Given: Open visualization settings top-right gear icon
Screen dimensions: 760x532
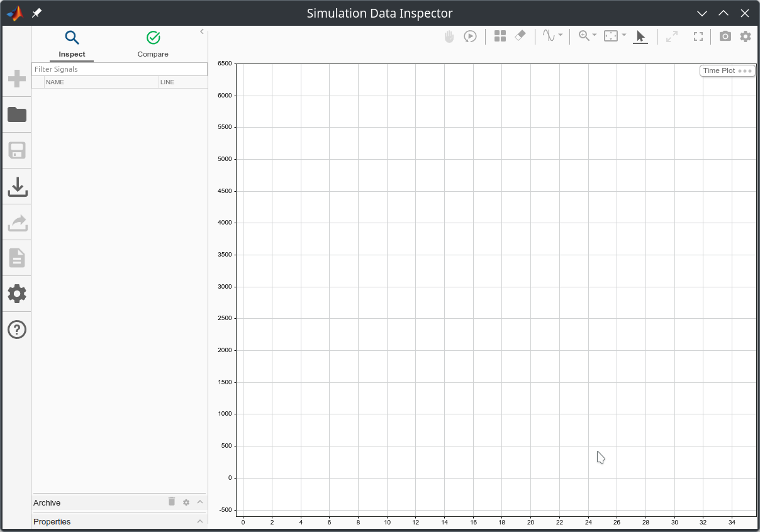Looking at the screenshot, I should coord(746,36).
